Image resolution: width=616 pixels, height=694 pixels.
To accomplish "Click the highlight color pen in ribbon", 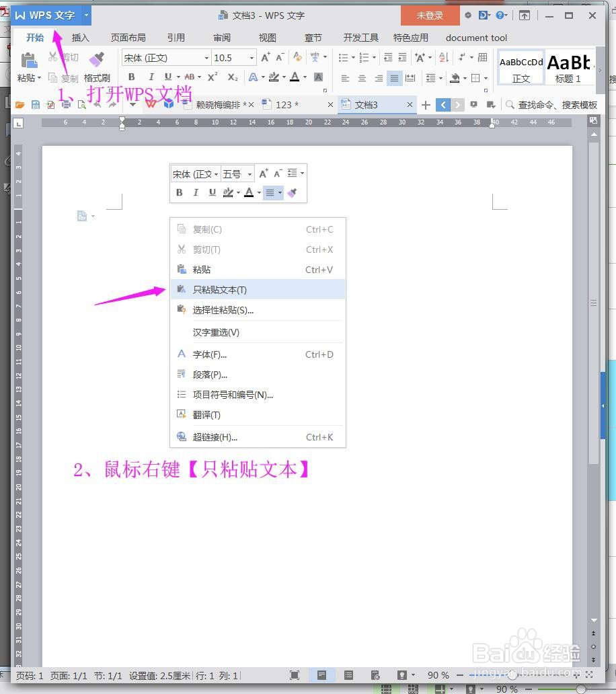I will click(274, 77).
